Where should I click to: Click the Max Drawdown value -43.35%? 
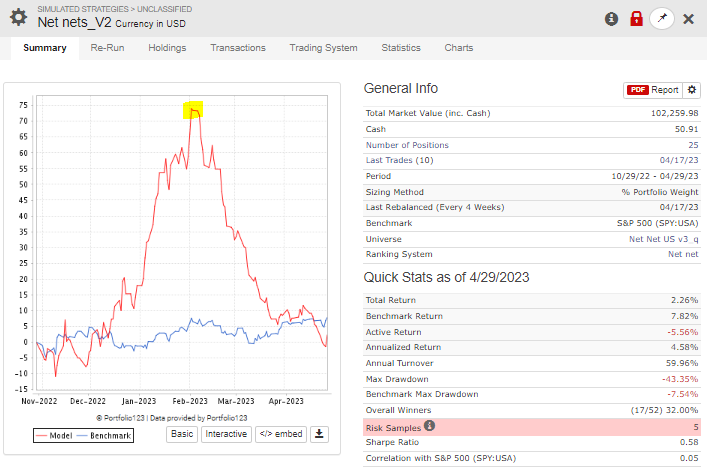(680, 379)
